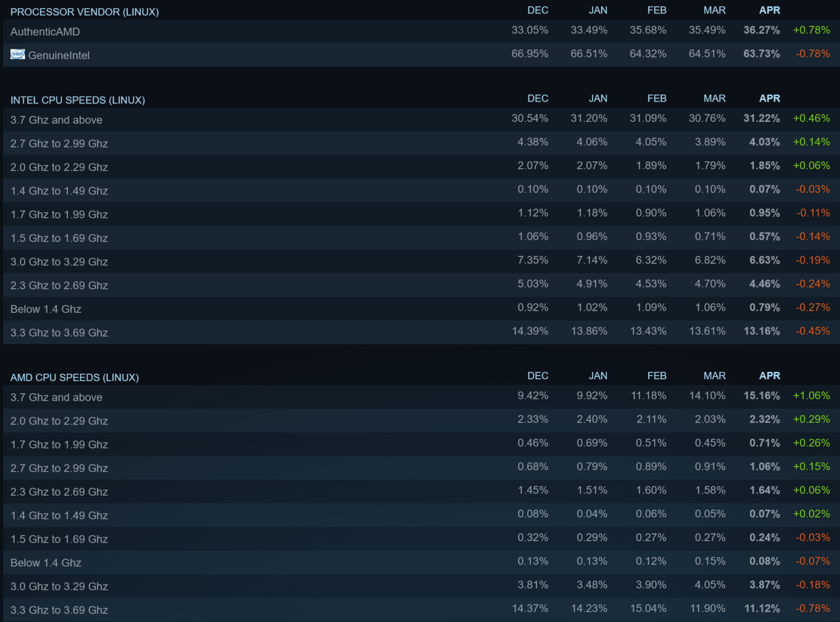Click the Intel logo beside GenuineIntel
Viewport: 840px width, 622px height.
17,54
